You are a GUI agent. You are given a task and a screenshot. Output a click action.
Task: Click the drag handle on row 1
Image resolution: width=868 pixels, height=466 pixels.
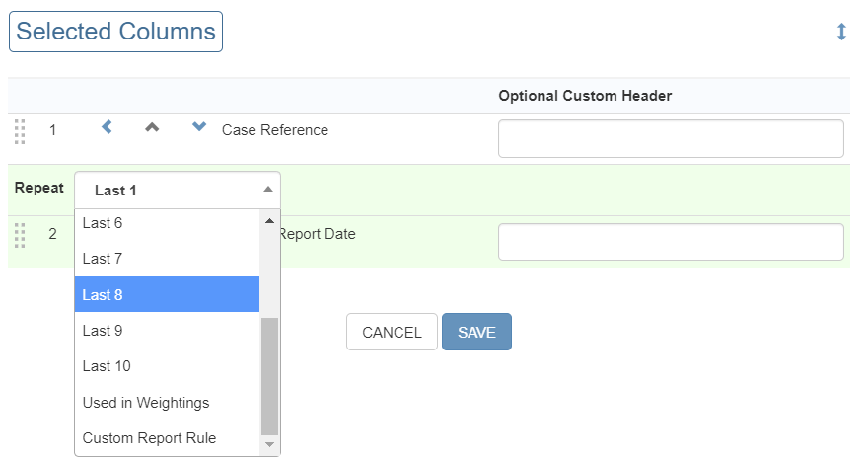20,131
